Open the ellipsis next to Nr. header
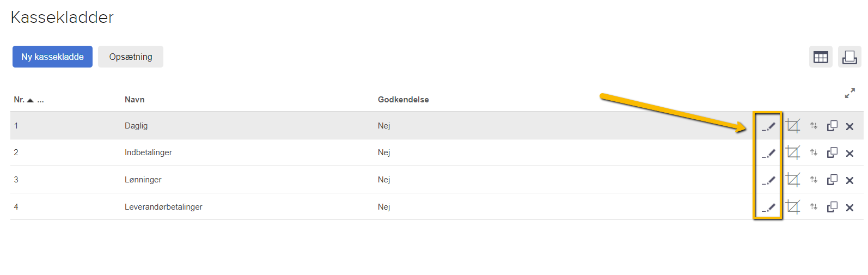868x275 pixels. [41, 100]
